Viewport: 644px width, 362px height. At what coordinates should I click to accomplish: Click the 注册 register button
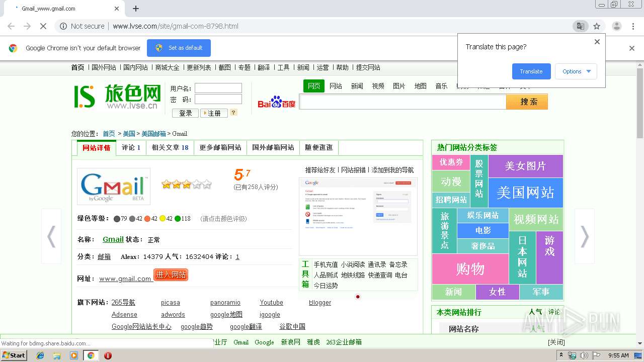(x=214, y=113)
